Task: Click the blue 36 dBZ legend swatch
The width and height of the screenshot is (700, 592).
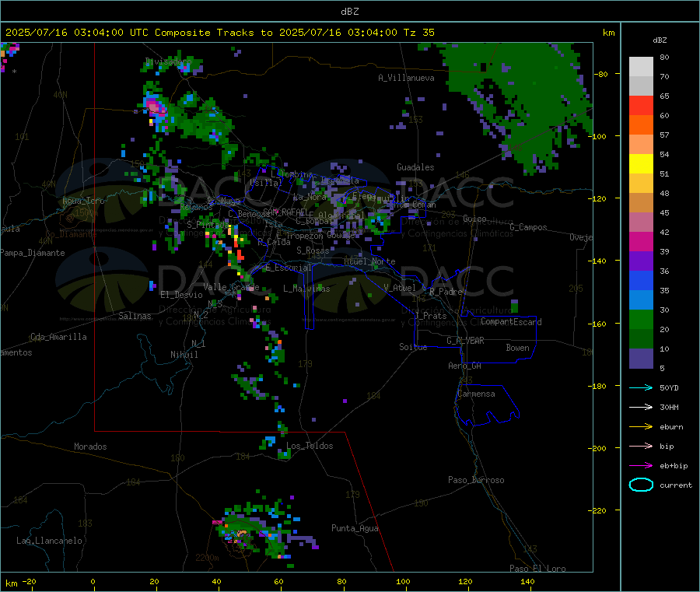Action: point(641,280)
